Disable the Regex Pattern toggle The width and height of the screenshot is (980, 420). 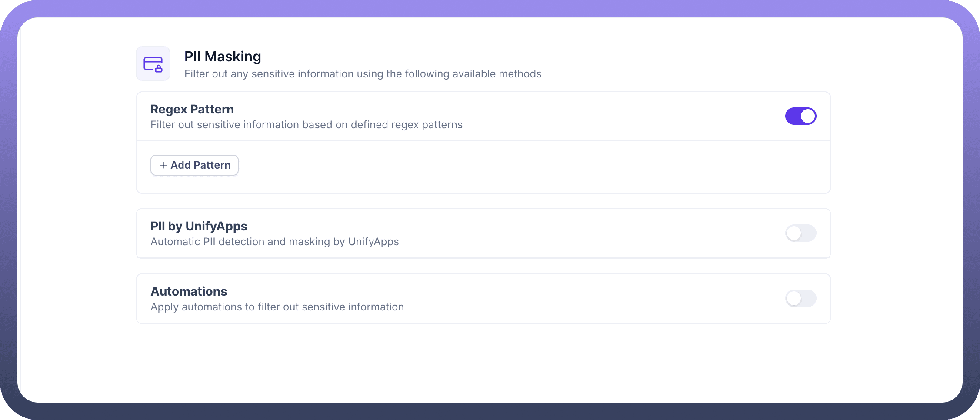click(800, 116)
